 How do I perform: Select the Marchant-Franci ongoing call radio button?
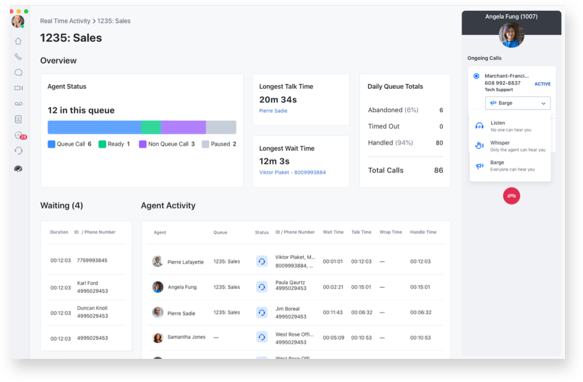476,76
